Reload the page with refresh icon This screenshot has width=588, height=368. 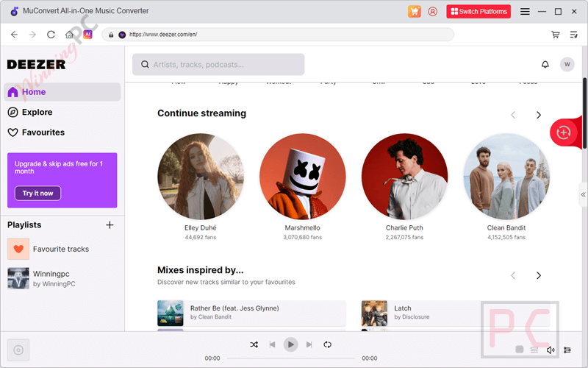(51, 35)
